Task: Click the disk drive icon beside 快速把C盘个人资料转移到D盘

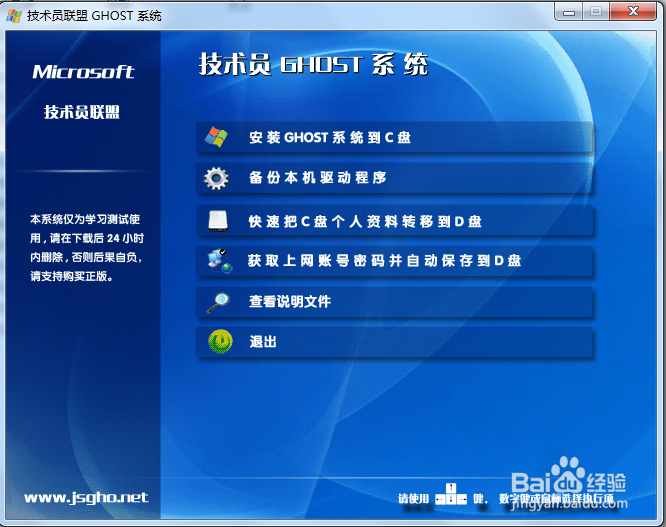Action: pos(218,221)
